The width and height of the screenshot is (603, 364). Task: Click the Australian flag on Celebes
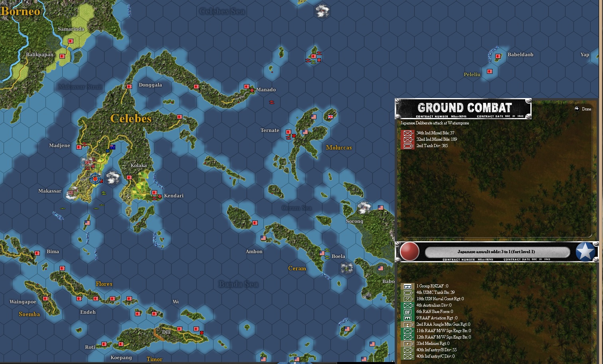click(113, 147)
